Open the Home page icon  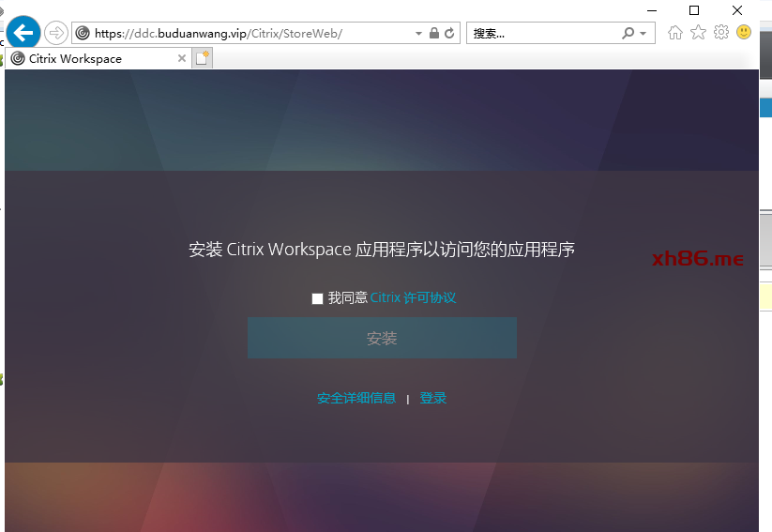point(675,33)
